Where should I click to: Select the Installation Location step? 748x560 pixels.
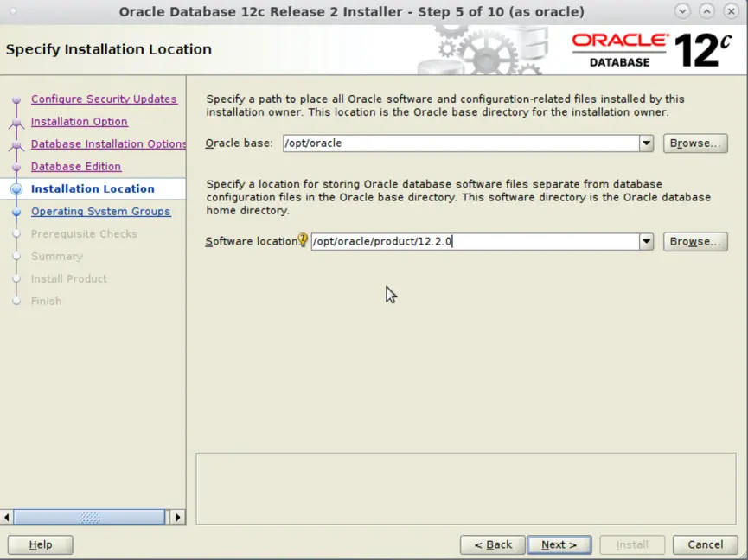pos(93,188)
